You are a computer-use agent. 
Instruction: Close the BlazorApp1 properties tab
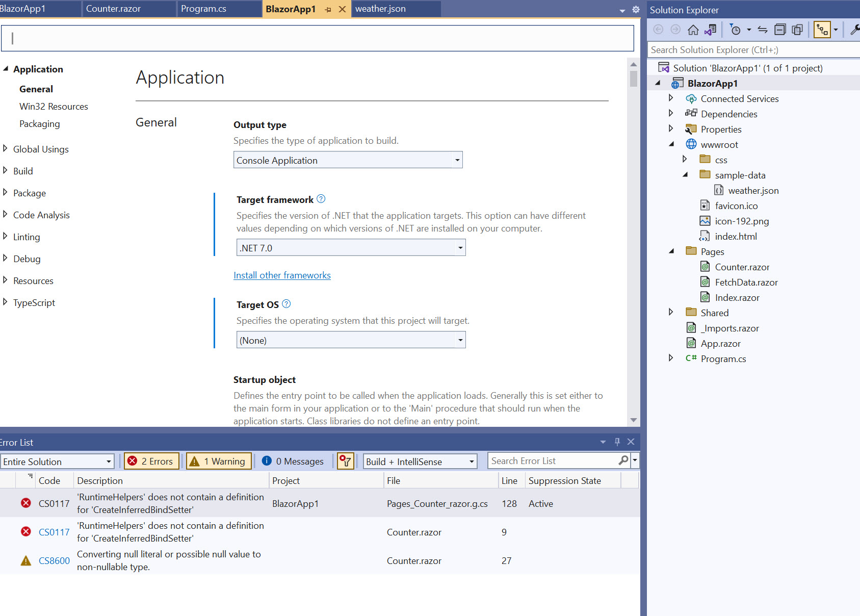pyautogui.click(x=343, y=9)
